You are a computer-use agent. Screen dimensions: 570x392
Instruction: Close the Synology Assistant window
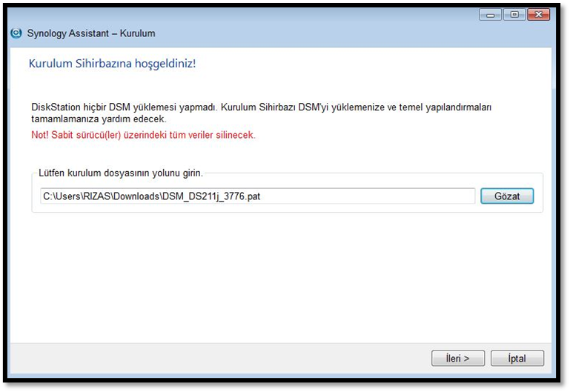pos(537,14)
